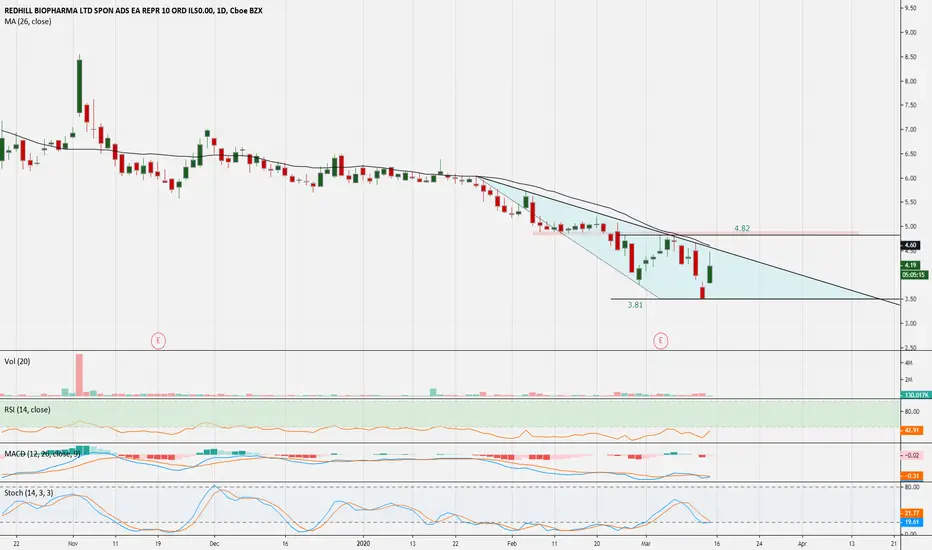Click the green 4.19 current price tag
This screenshot has height=550, width=932.
tap(911, 265)
